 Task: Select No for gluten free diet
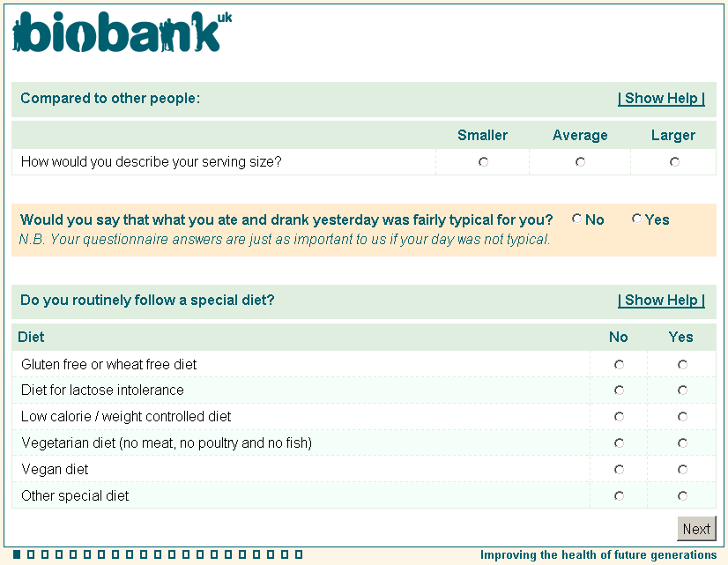619,364
